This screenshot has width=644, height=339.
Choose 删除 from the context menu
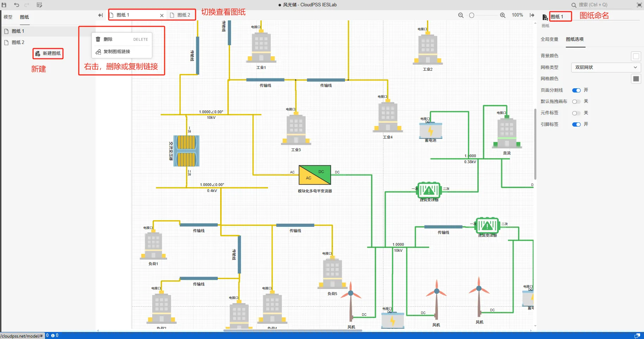click(x=122, y=39)
